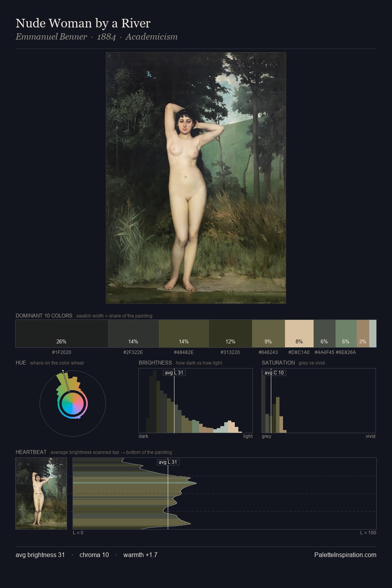
Task: Click the title 'Nude Woman by a River'
Action: [x=83, y=23]
